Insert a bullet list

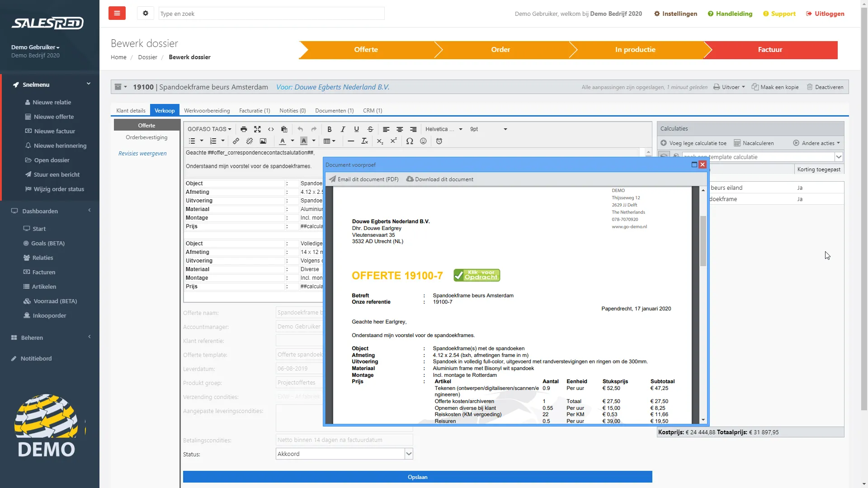[x=192, y=141]
